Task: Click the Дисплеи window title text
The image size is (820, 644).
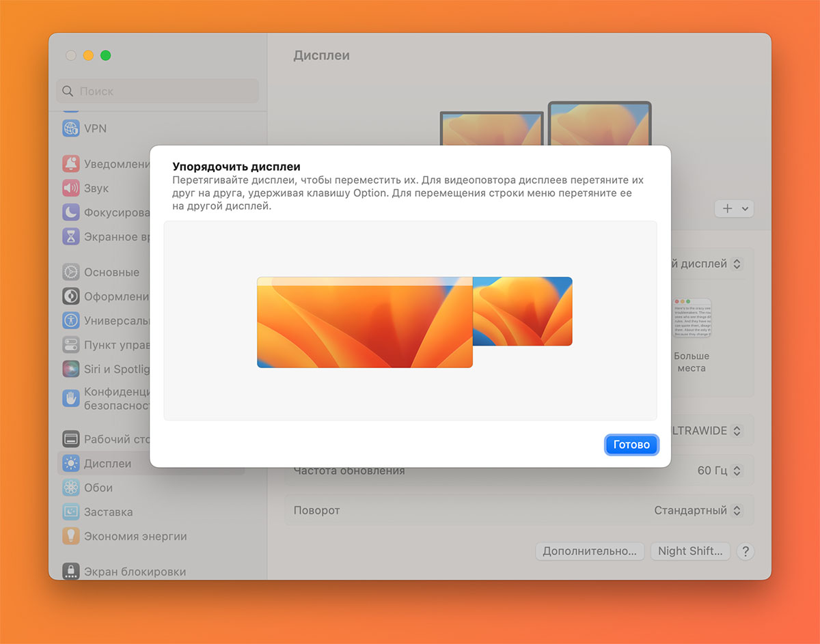Action: [x=321, y=55]
